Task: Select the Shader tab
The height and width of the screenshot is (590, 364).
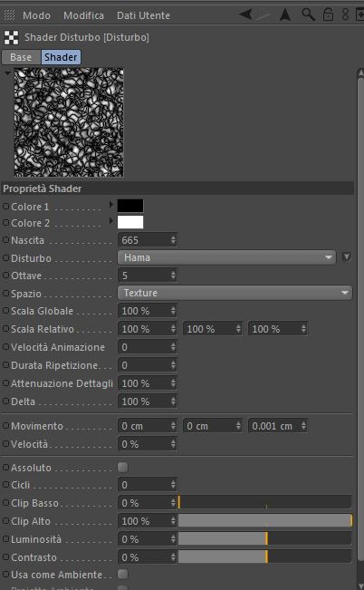Action: (61, 57)
